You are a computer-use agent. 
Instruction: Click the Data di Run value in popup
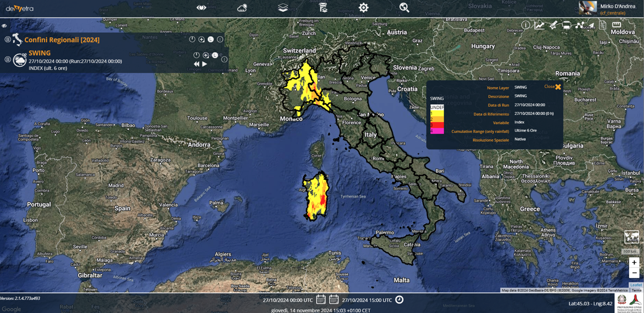click(x=530, y=105)
